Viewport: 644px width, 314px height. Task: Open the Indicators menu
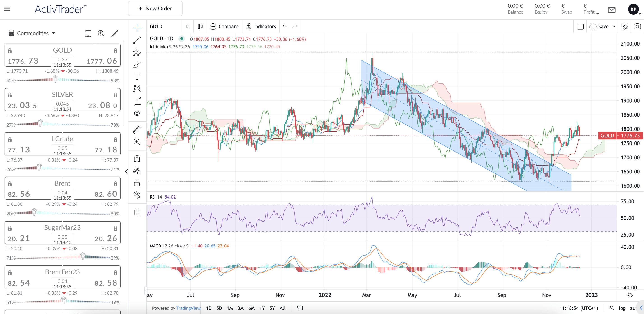[261, 26]
